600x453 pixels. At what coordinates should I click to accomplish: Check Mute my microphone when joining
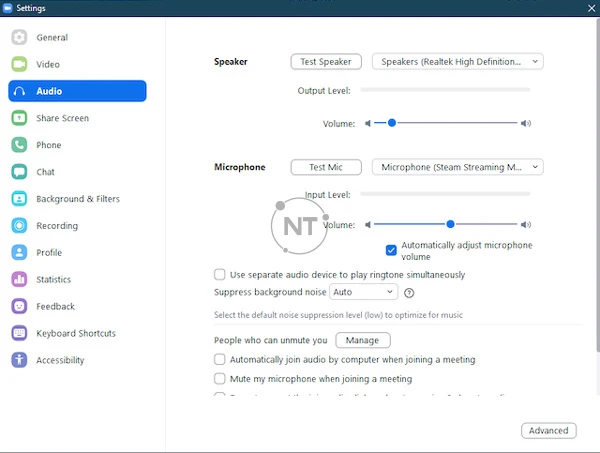click(x=220, y=379)
